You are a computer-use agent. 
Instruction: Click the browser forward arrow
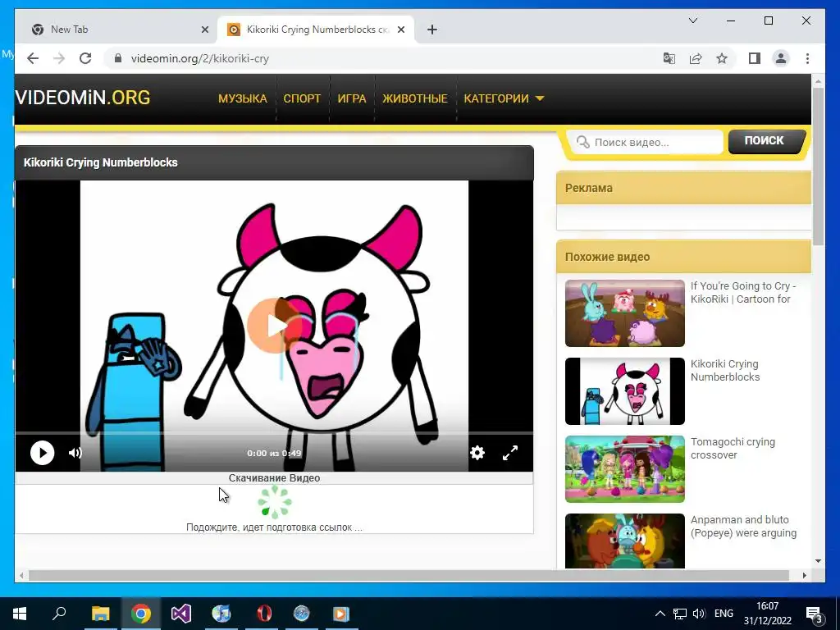(x=59, y=58)
